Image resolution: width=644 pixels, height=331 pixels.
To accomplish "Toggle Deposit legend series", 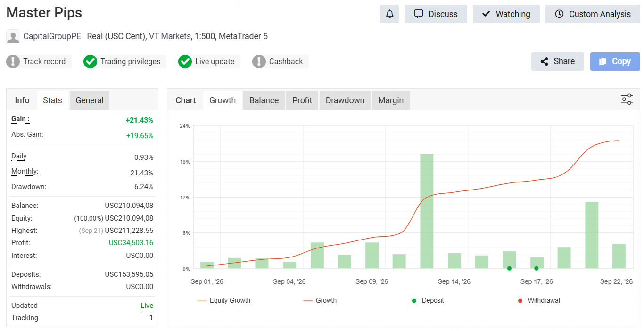I will tap(428, 300).
